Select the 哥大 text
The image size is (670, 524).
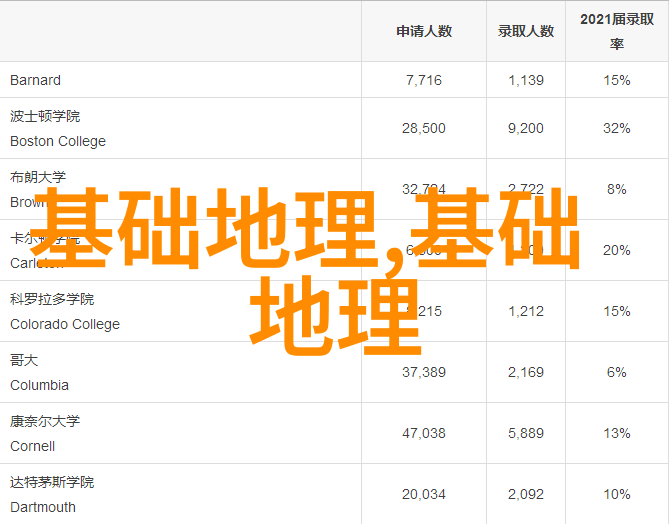24,360
